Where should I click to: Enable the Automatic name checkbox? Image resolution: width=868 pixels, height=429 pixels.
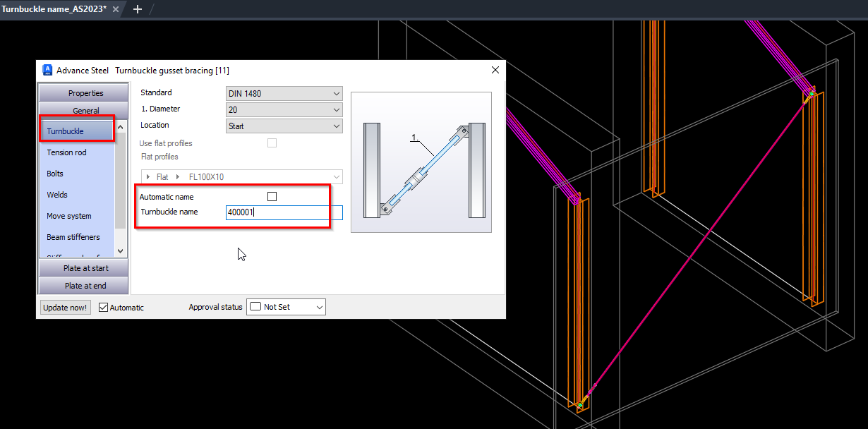click(x=272, y=196)
